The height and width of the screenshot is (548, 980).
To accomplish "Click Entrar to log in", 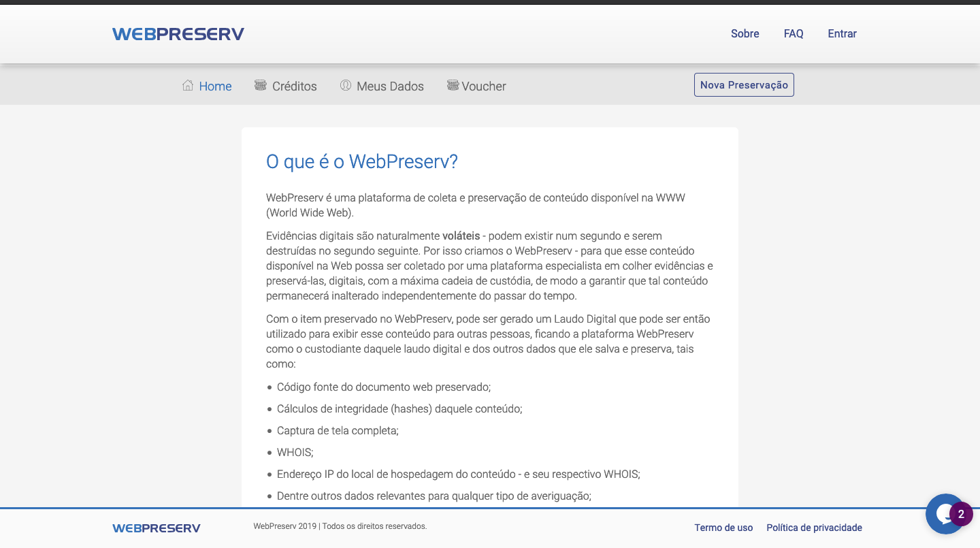I will [x=842, y=33].
